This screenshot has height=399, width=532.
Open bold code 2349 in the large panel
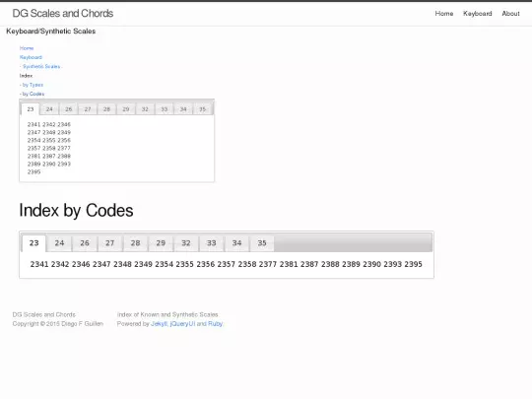point(143,264)
